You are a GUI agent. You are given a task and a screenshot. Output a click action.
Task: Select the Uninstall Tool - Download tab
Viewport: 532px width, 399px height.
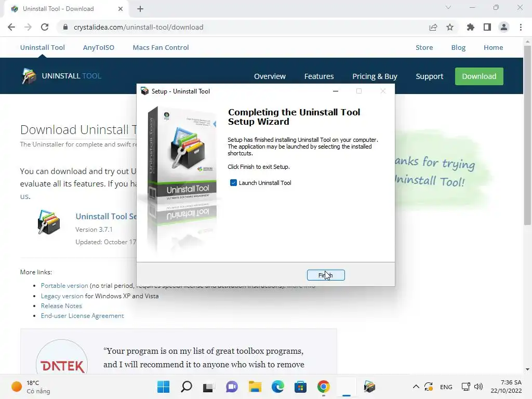[x=66, y=9]
